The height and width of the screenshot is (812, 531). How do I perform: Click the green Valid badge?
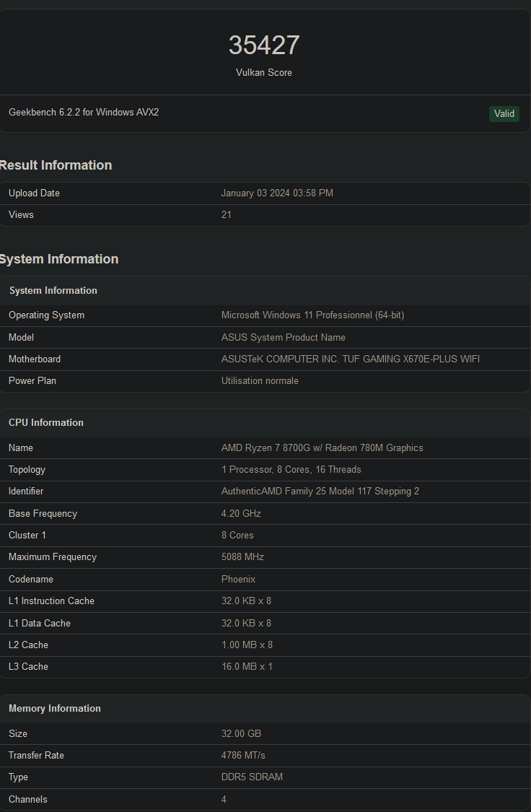504,114
